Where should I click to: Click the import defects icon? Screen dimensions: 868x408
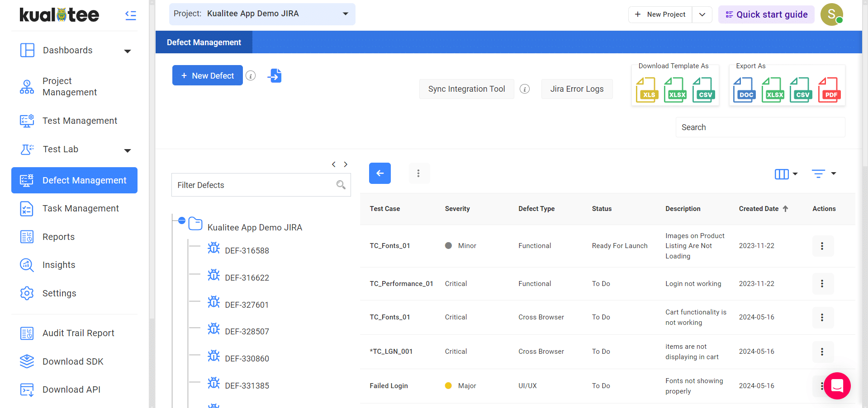(x=275, y=75)
